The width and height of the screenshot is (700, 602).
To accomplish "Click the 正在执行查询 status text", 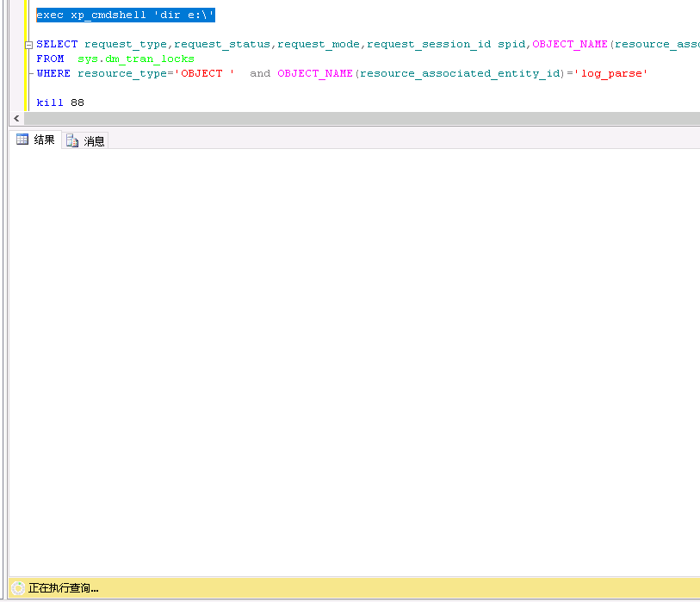I will coord(64,588).
